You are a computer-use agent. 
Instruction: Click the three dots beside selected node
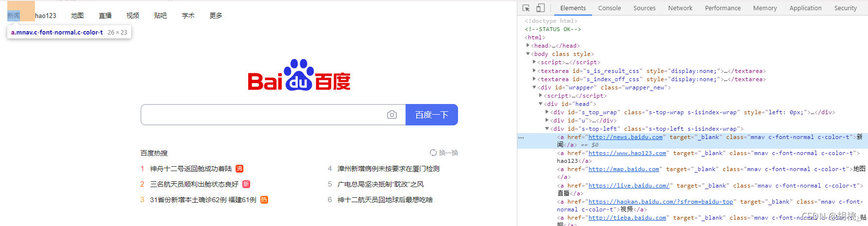tap(521, 138)
